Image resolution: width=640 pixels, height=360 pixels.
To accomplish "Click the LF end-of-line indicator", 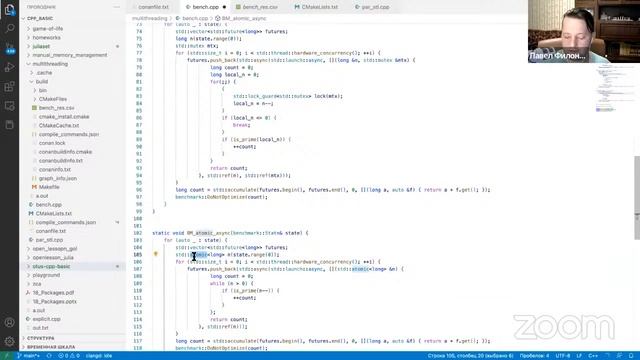I will [x=579, y=356].
